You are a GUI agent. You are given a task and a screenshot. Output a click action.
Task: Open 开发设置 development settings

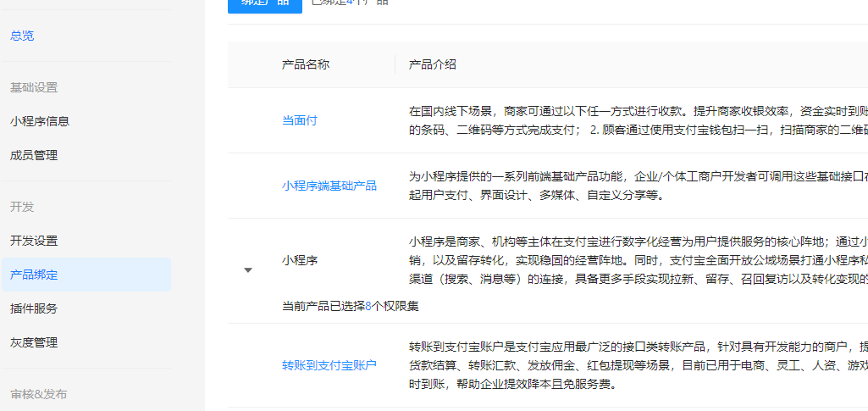click(x=34, y=241)
